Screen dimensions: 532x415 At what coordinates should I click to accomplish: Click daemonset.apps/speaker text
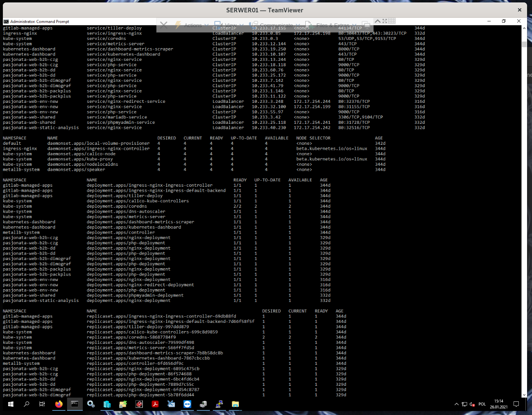pos(76,169)
